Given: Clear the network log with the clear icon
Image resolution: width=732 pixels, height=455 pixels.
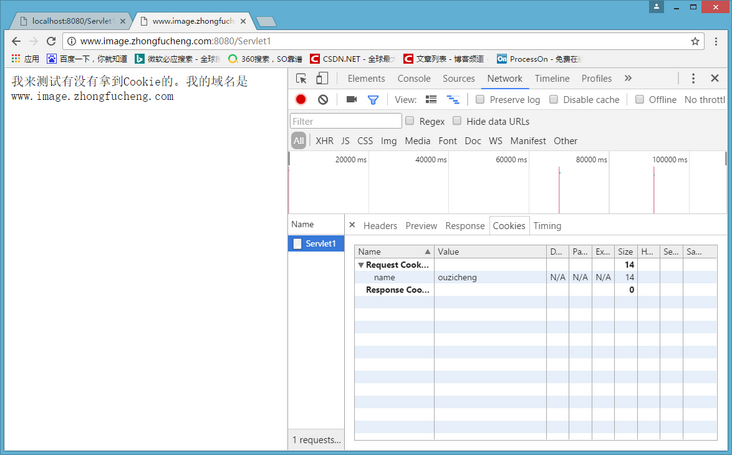Looking at the screenshot, I should (x=323, y=100).
